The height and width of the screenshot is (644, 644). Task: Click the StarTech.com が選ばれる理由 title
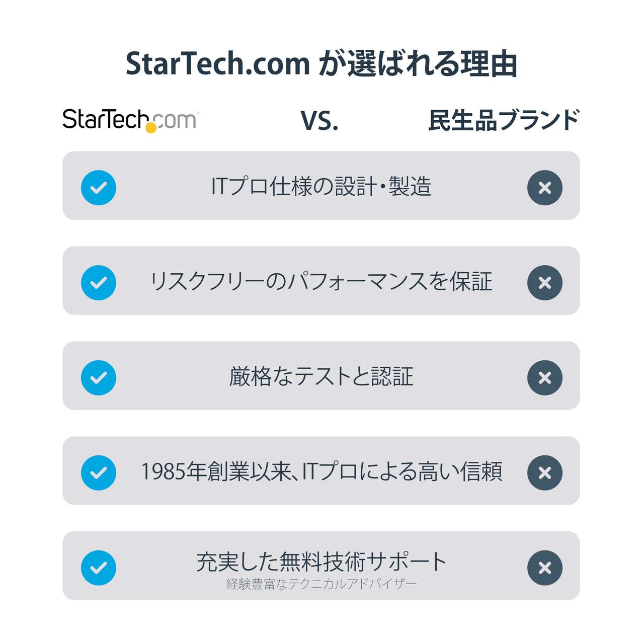321,64
